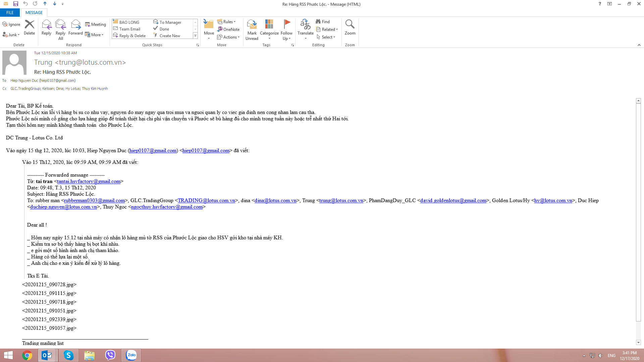The height and width of the screenshot is (362, 644).
Task: Customize Quick Access Toolbar dropdown
Action: [63, 4]
